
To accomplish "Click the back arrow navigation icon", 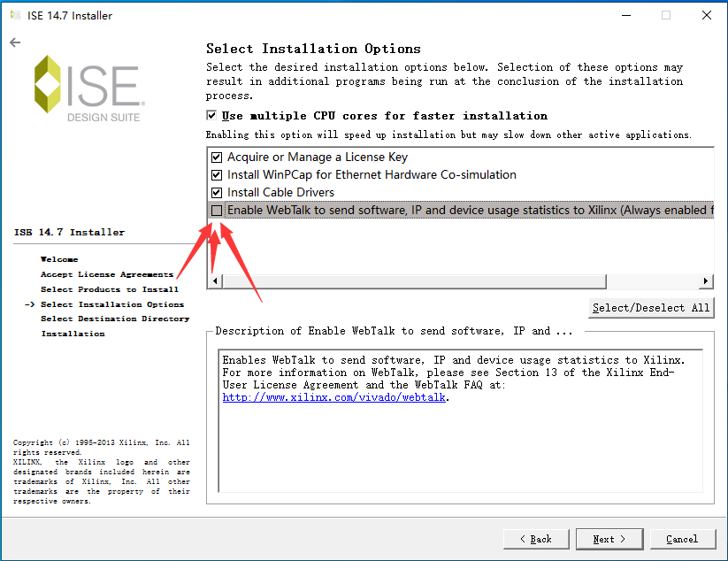I will click(x=14, y=42).
